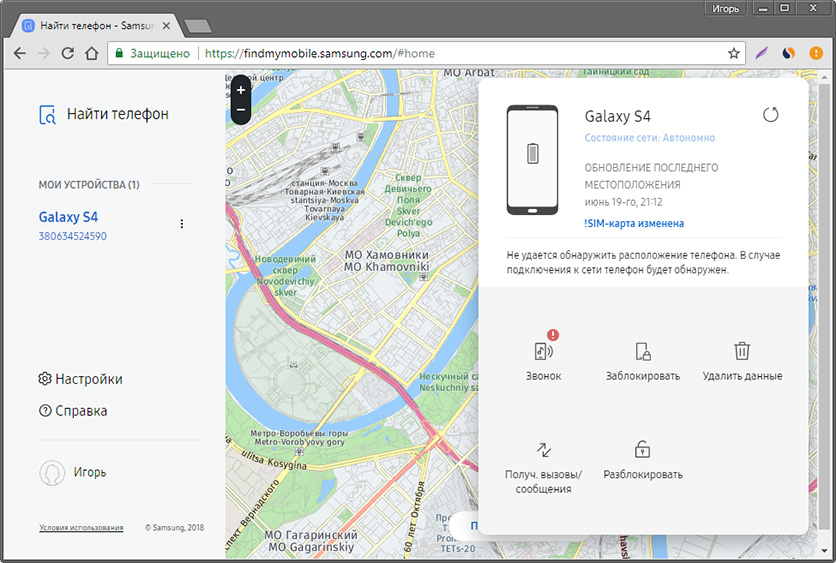Click the device number 380634524590
The width and height of the screenshot is (836, 563).
pyautogui.click(x=73, y=236)
